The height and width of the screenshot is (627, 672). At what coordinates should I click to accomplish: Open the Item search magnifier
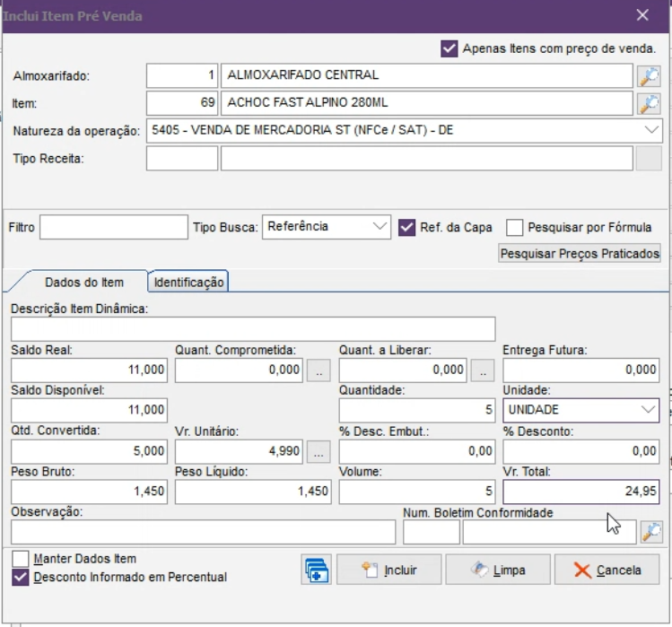tap(649, 104)
